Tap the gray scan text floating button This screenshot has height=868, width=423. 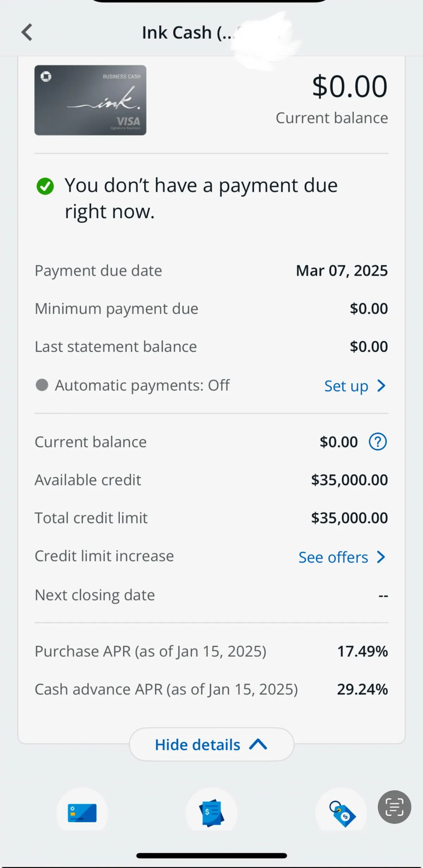click(x=394, y=807)
